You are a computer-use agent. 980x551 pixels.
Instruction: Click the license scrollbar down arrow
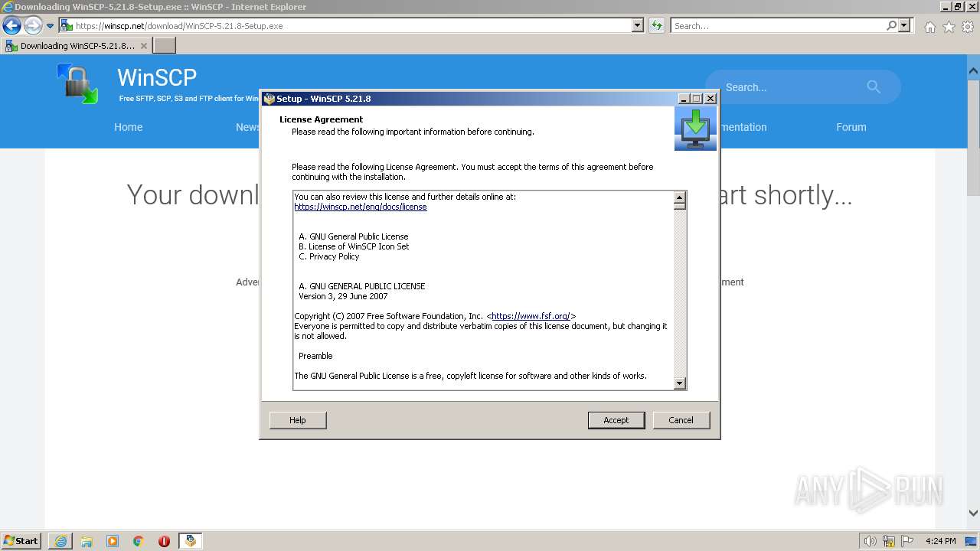(680, 383)
